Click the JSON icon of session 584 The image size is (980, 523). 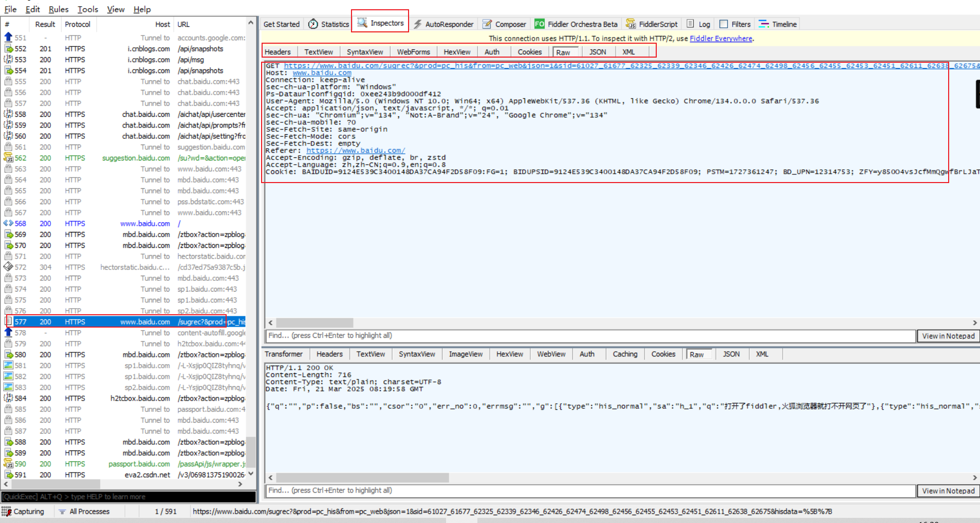pos(8,398)
